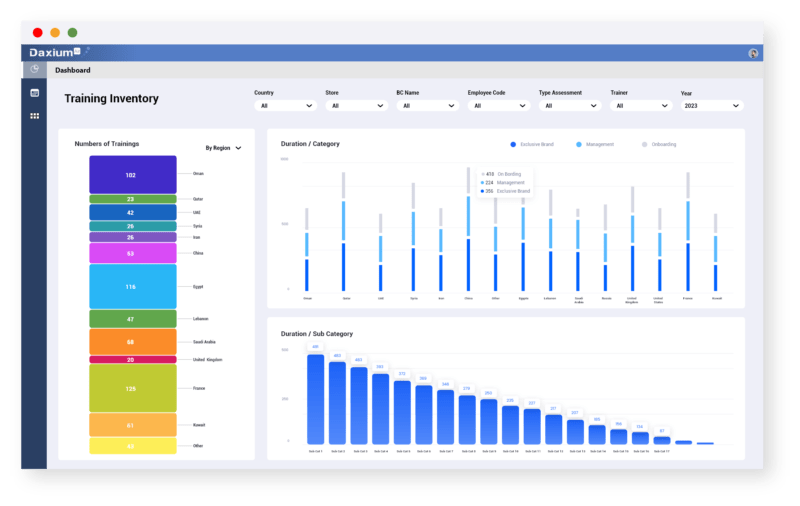Expand the Employee Code filter dropdown
The height and width of the screenshot is (506, 800).
click(499, 106)
